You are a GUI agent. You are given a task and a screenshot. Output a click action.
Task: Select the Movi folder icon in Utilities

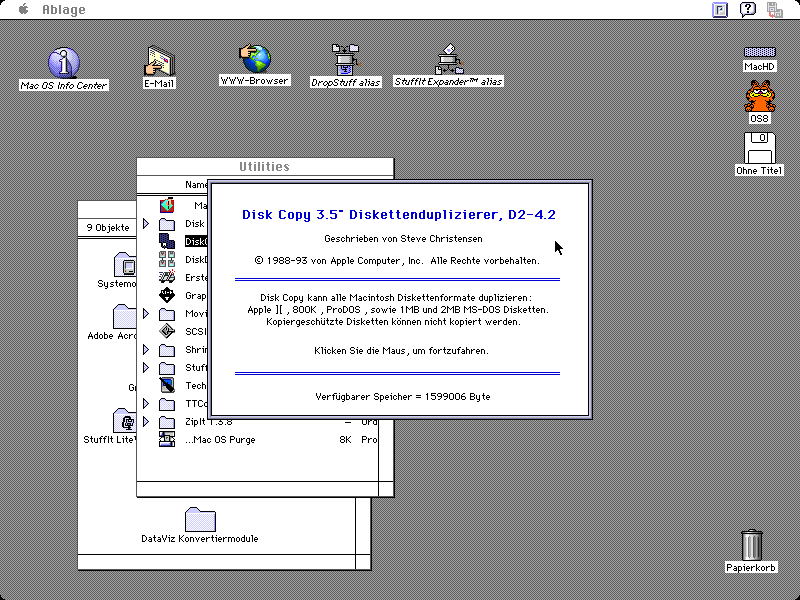pyautogui.click(x=167, y=314)
